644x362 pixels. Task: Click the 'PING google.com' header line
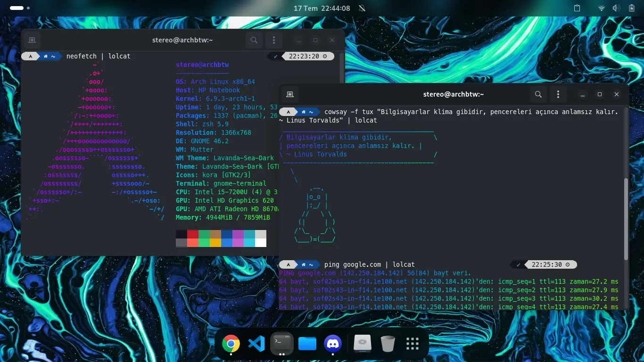375,273
